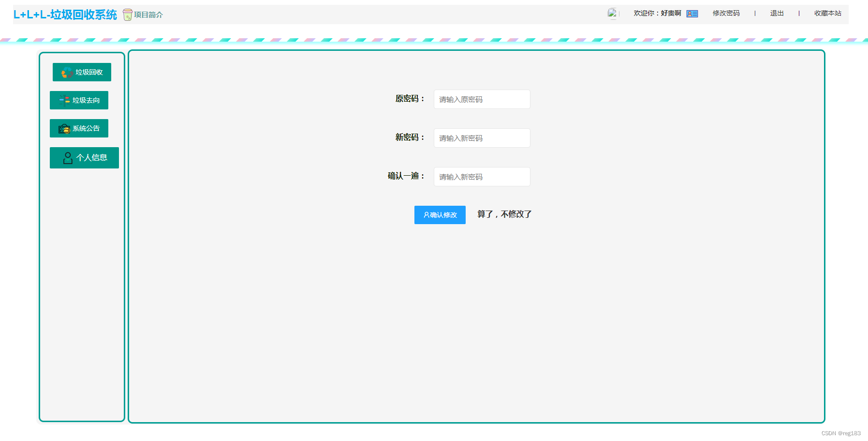
Task: Click the 确认一遍： label
Action: coord(407,176)
